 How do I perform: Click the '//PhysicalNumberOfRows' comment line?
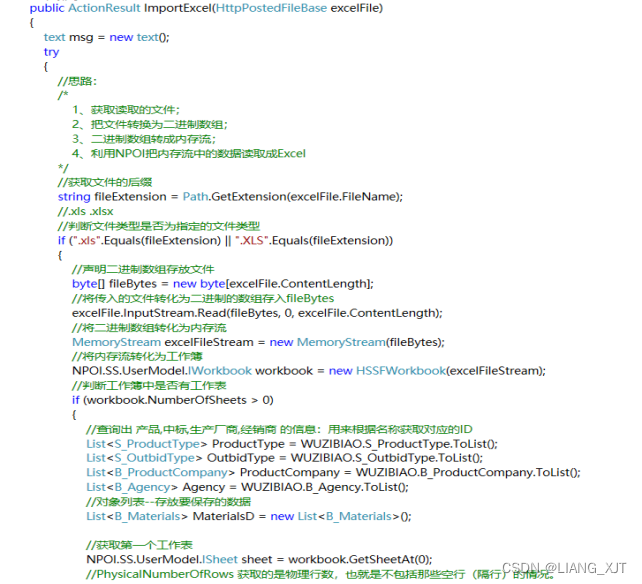[x=321, y=575]
